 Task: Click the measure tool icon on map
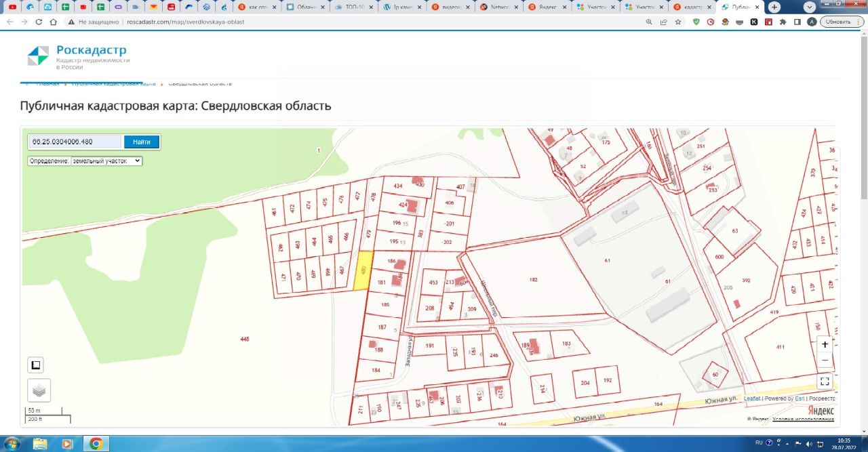pyautogui.click(x=35, y=365)
